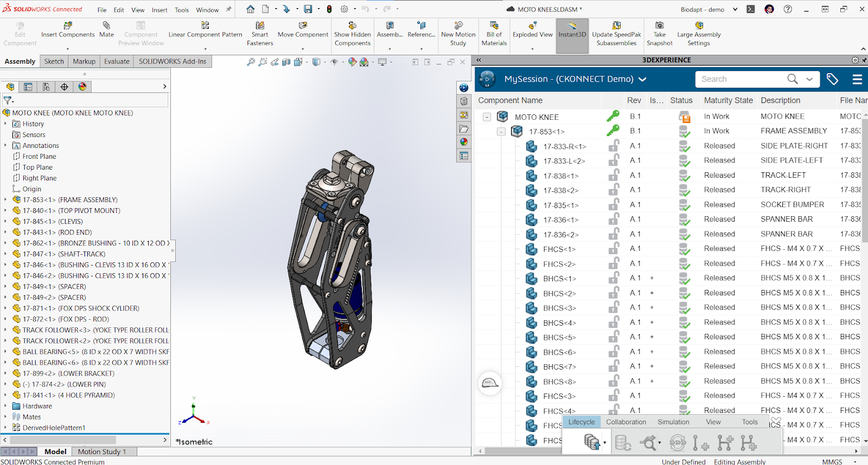Start a New Motion Study
Screen dimensions: 868x465
coord(458,34)
